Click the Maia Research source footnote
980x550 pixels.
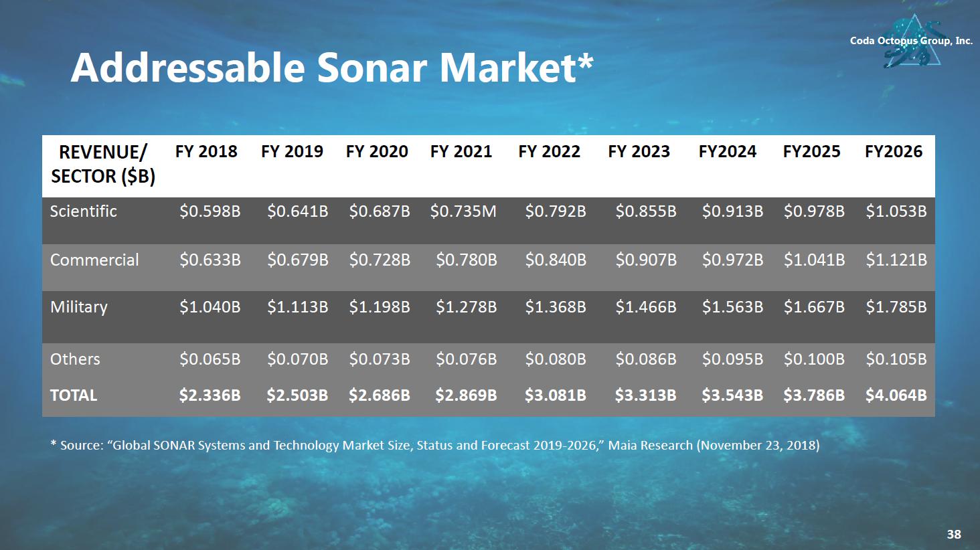point(435,445)
